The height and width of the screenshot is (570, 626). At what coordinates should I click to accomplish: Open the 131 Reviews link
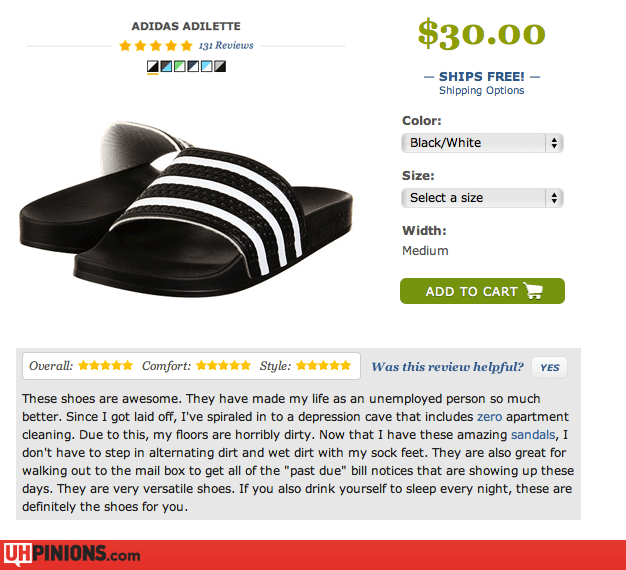point(226,45)
